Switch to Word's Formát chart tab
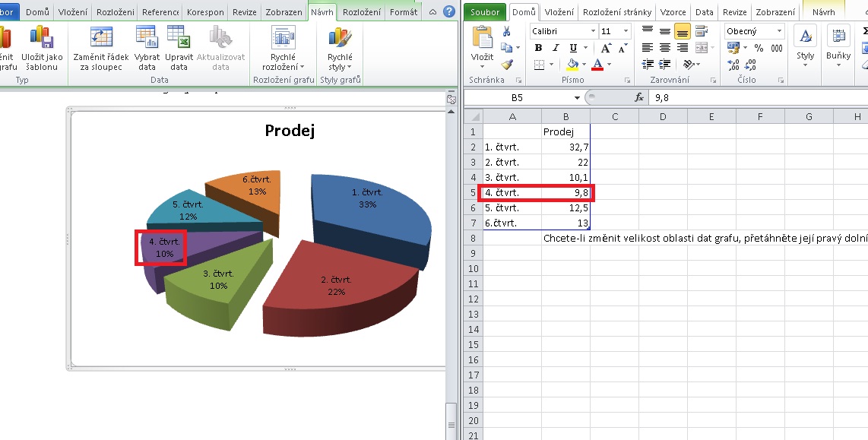The width and height of the screenshot is (868, 440). point(404,11)
